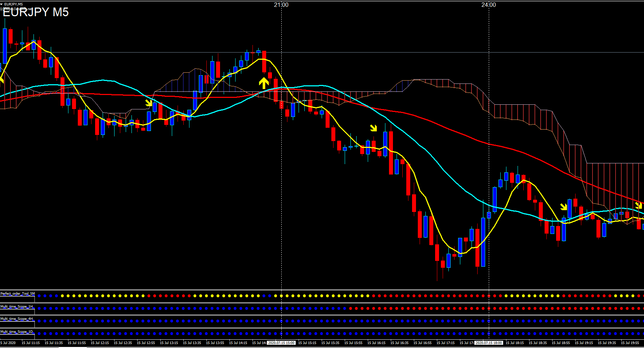Click the 15 Jul 13:55 time label

[215, 343]
